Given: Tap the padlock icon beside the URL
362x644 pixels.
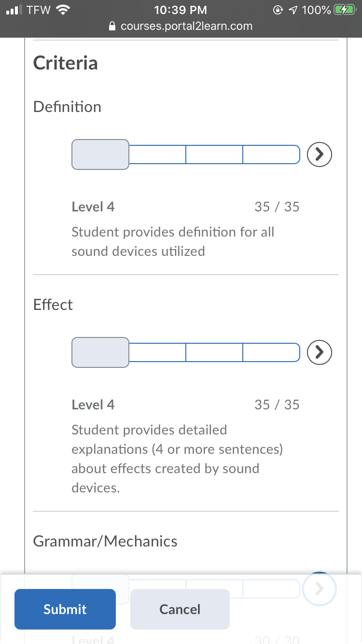Looking at the screenshot, I should coord(112,26).
